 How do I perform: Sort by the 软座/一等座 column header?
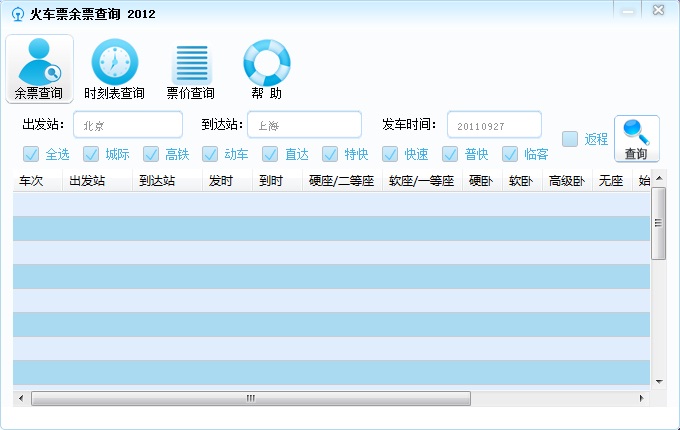click(x=422, y=181)
